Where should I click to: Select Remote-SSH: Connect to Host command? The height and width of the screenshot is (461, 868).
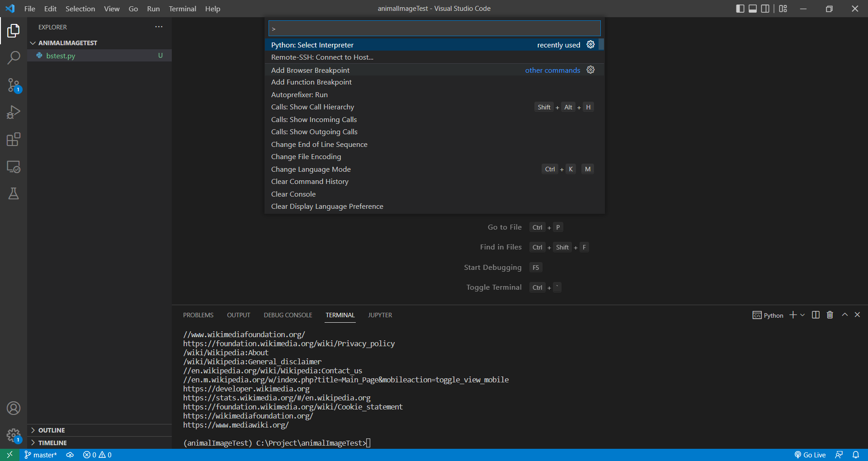[x=432, y=57]
